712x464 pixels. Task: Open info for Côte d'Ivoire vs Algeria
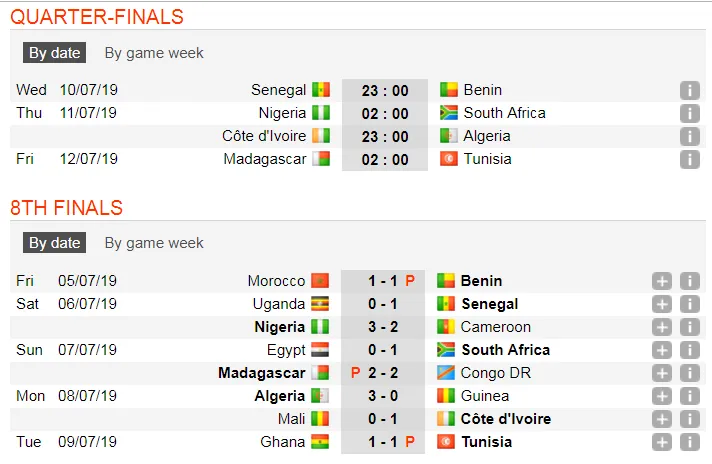point(689,136)
